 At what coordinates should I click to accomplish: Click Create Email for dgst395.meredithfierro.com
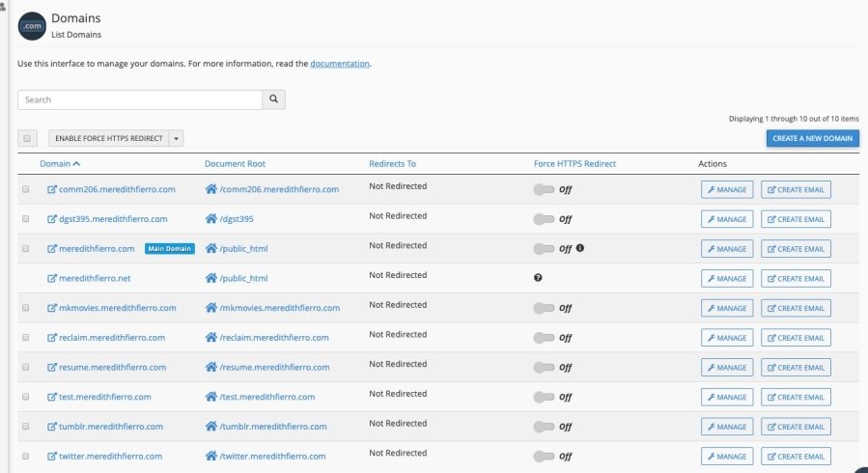(796, 219)
